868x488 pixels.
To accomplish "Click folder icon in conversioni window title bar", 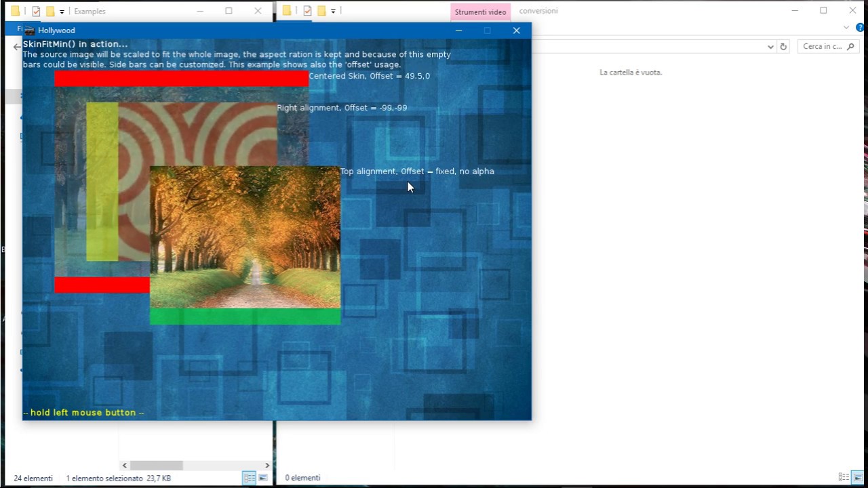I will [x=287, y=10].
